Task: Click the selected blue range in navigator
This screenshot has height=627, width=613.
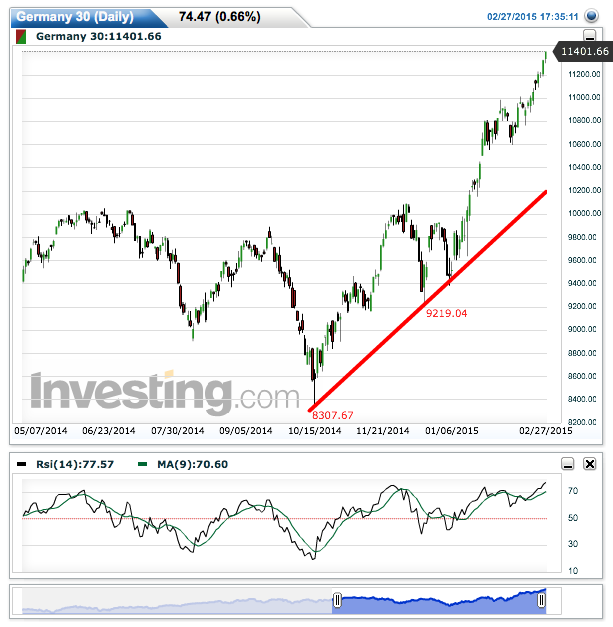Action: (x=439, y=601)
